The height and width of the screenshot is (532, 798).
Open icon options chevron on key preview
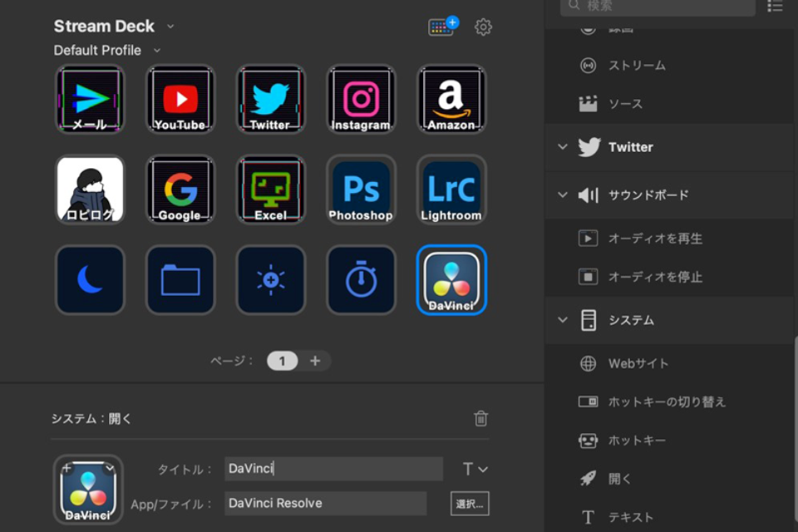click(110, 468)
